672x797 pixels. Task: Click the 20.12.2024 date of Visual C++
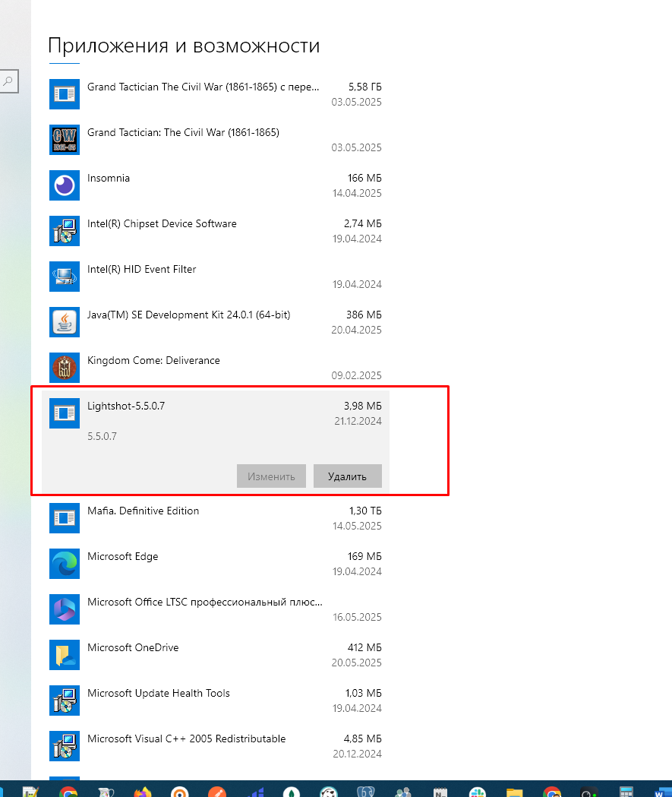pyautogui.click(x=357, y=754)
